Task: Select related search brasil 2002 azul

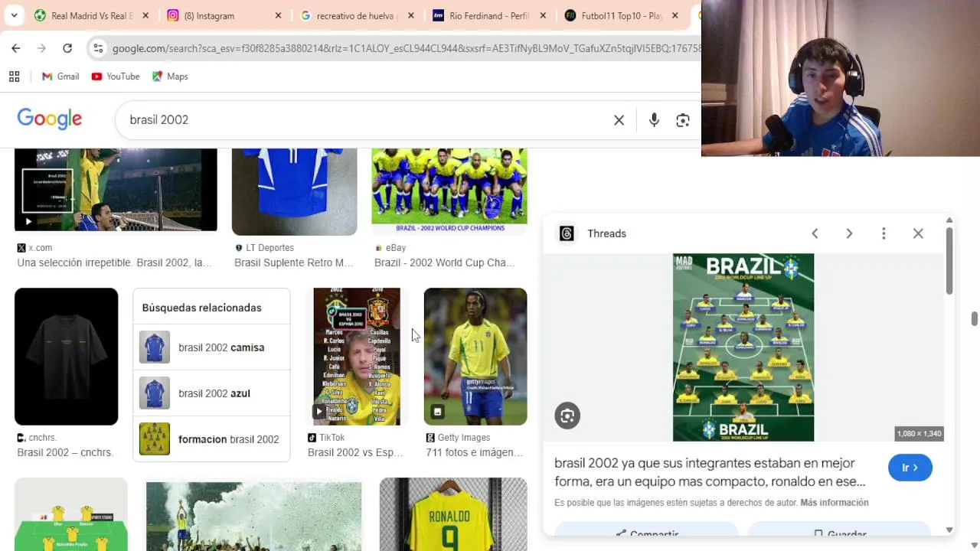Action: pyautogui.click(x=211, y=393)
